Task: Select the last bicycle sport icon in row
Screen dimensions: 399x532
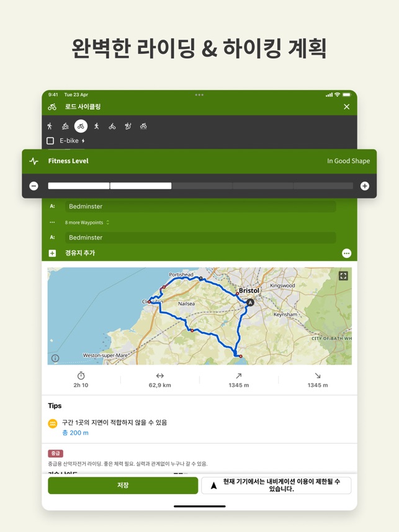Action: 143,126
